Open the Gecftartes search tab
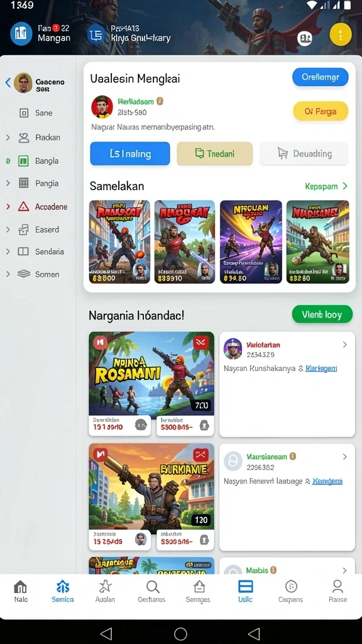The image size is (362, 644). pyautogui.click(x=152, y=591)
